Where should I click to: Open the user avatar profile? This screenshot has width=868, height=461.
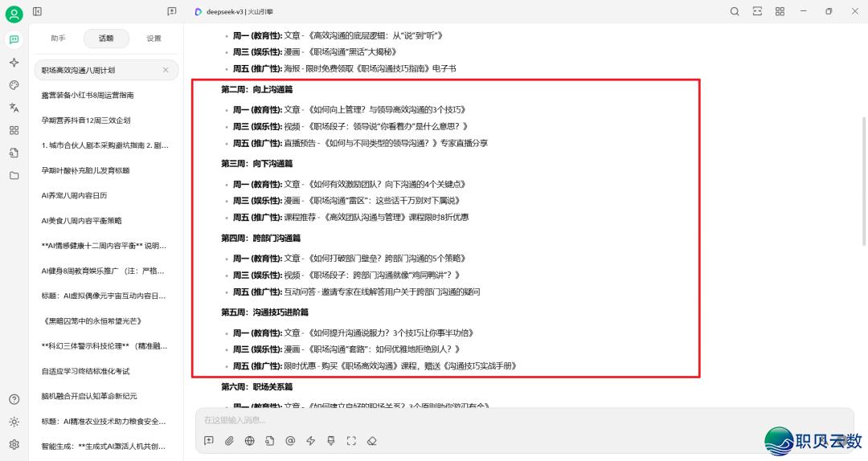pos(14,14)
